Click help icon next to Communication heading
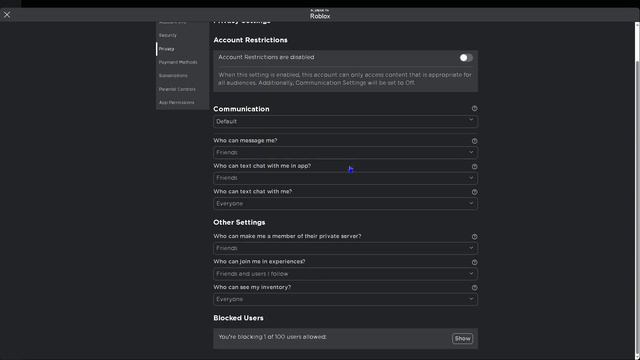The width and height of the screenshot is (640, 360). click(x=474, y=109)
